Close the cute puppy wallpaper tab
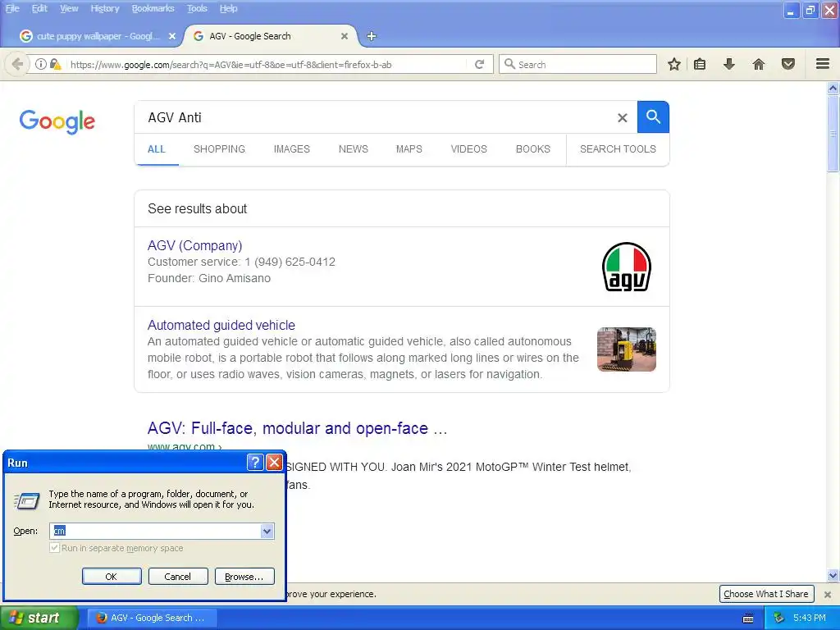Screen dimensions: 840x630 [x=172, y=36]
